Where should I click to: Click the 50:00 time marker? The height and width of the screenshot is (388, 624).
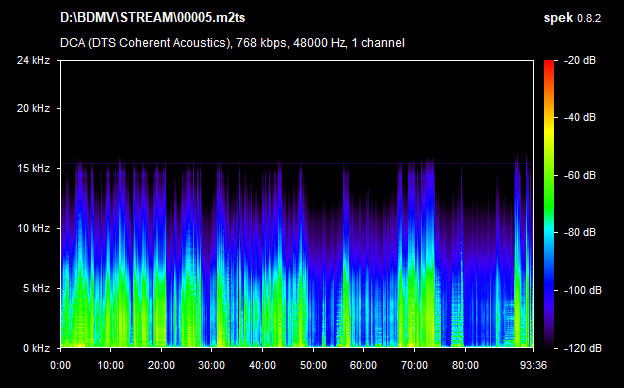[313, 365]
